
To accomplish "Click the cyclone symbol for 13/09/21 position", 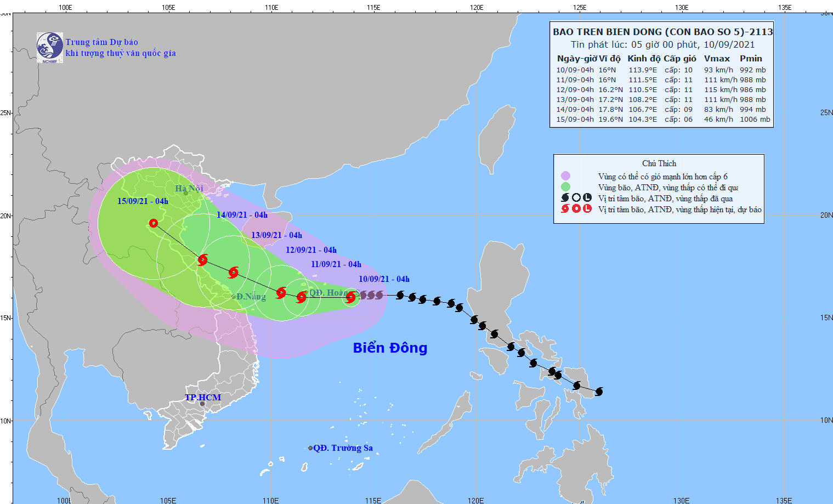I will point(234,272).
